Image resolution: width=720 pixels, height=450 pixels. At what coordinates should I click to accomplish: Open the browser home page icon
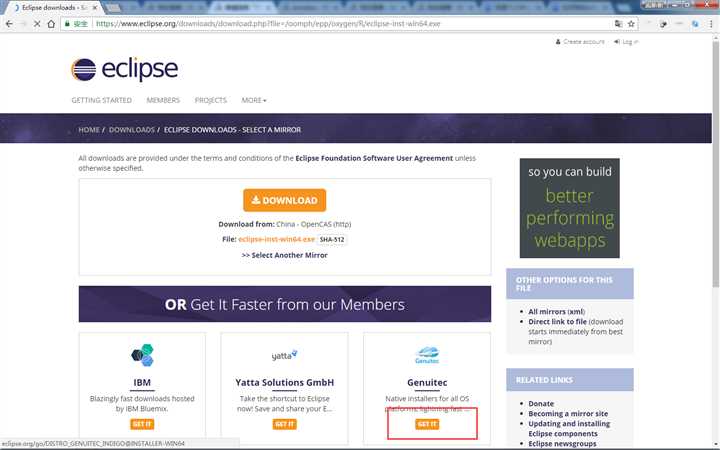(51, 24)
